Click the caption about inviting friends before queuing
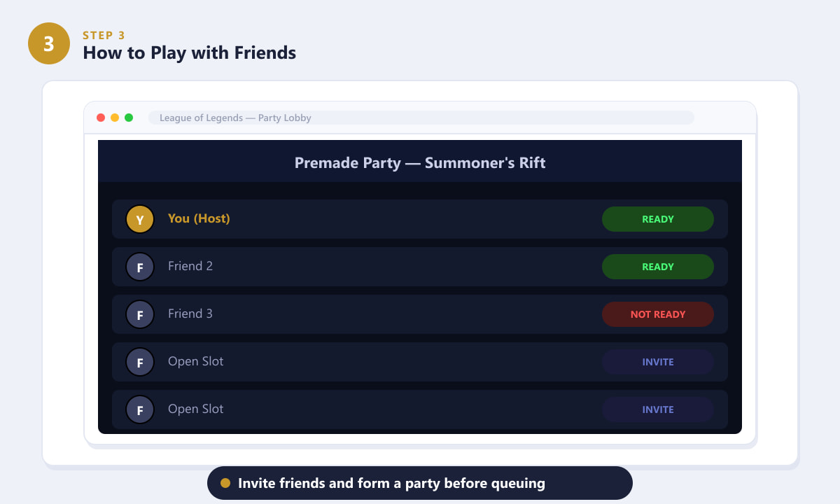The height and width of the screenshot is (504, 840). coord(391,483)
